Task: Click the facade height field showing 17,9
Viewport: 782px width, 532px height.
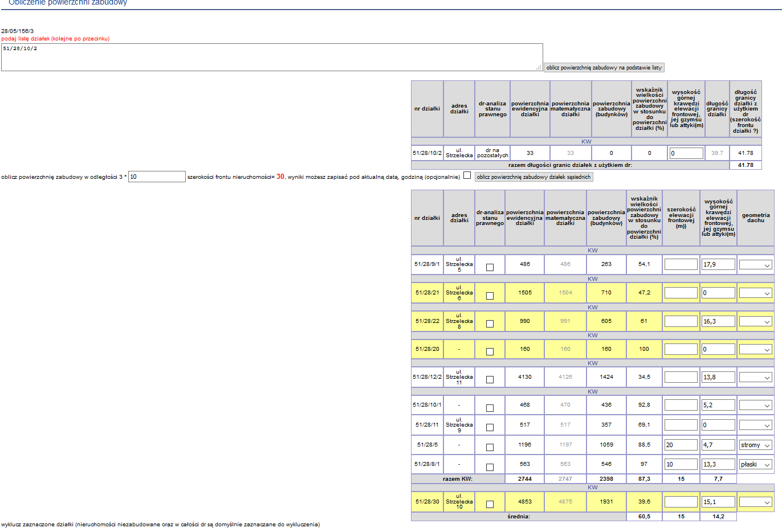Action: coord(718,264)
